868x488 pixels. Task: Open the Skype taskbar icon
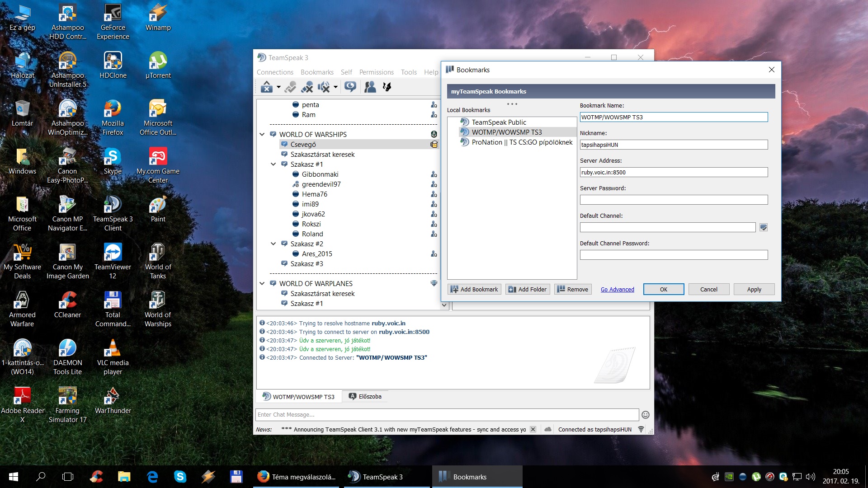pyautogui.click(x=180, y=477)
